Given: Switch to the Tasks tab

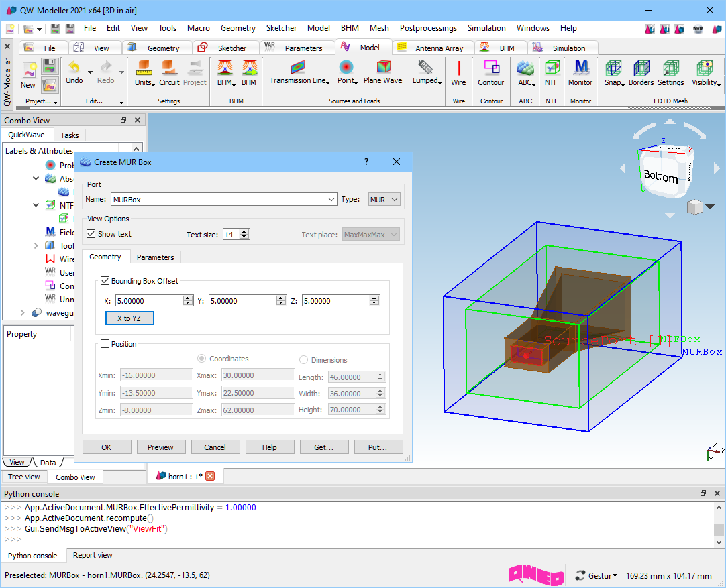Looking at the screenshot, I should (70, 135).
